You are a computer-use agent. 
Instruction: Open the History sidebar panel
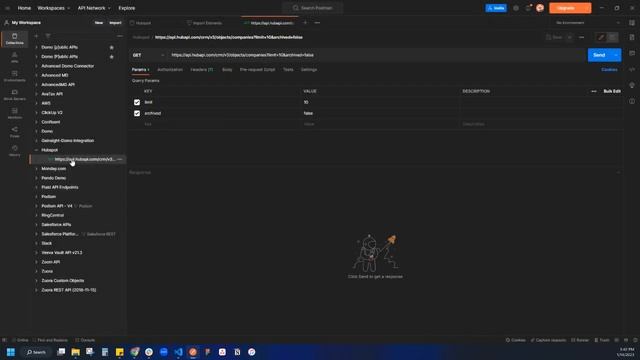pos(14,151)
